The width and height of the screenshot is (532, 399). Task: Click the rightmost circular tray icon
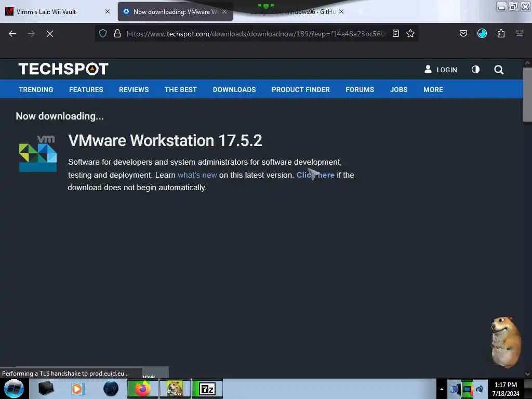[x=480, y=389]
